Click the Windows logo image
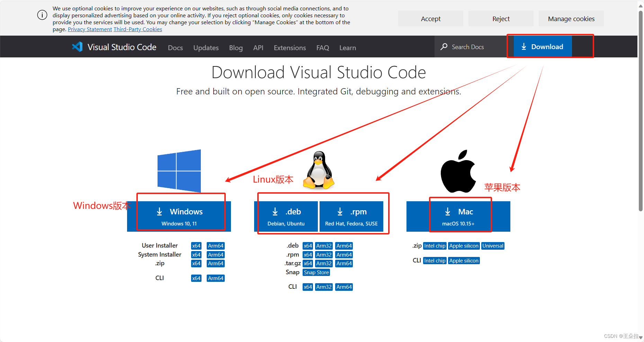Image resolution: width=644 pixels, height=342 pixels. pyautogui.click(x=179, y=170)
